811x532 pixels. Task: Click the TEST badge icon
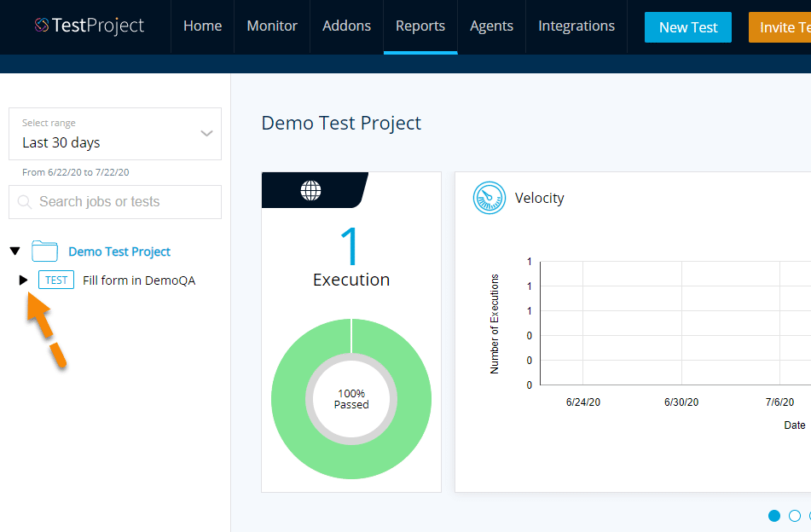pyautogui.click(x=56, y=280)
